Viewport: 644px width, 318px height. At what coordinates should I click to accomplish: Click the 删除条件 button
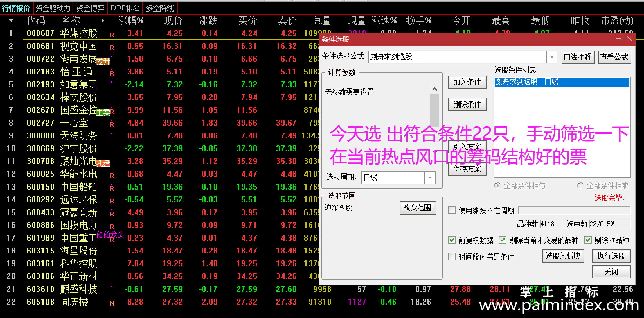[467, 104]
